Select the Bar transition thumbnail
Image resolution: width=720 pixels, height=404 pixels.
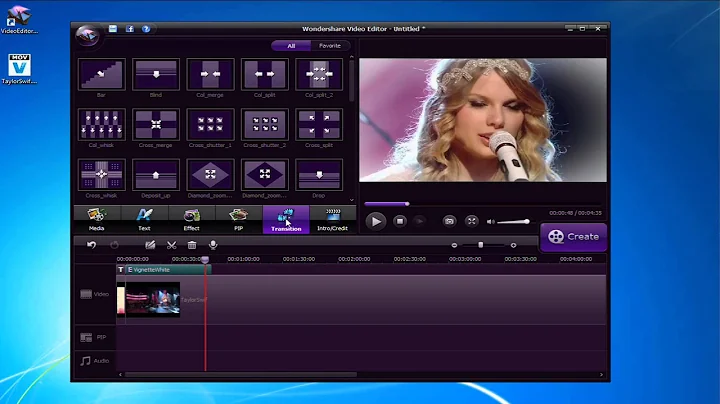[101, 74]
